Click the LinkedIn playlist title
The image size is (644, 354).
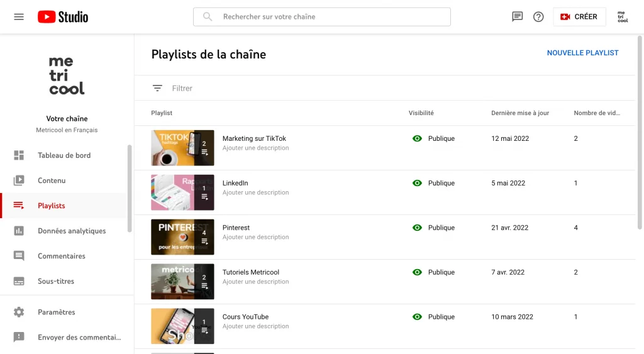point(235,183)
